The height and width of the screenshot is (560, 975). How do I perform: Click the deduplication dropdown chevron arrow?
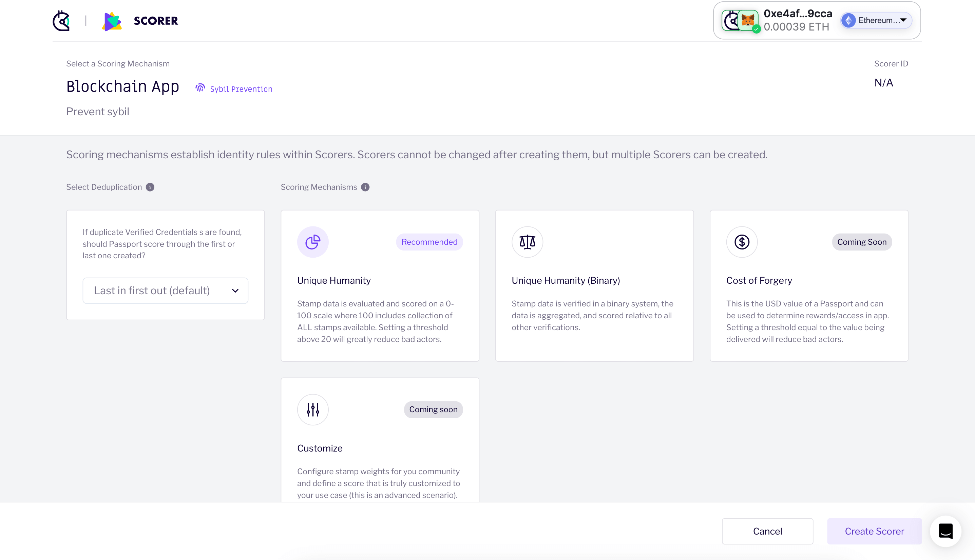[x=235, y=291]
